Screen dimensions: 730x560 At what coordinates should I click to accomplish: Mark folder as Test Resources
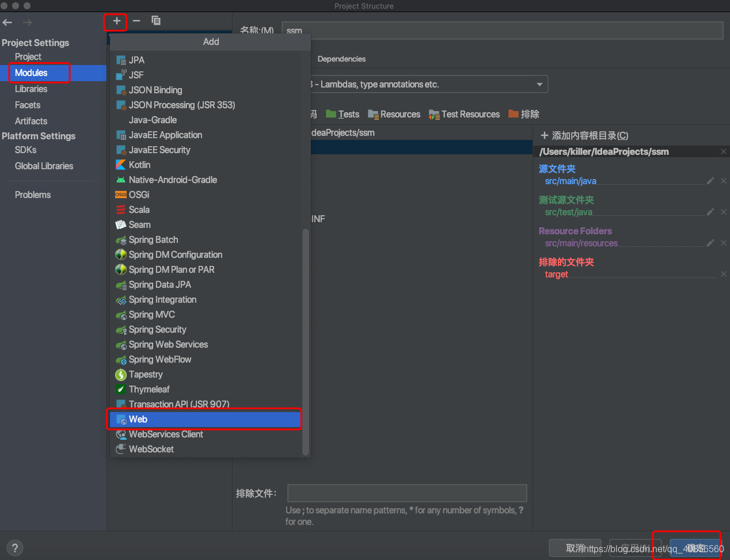point(464,114)
